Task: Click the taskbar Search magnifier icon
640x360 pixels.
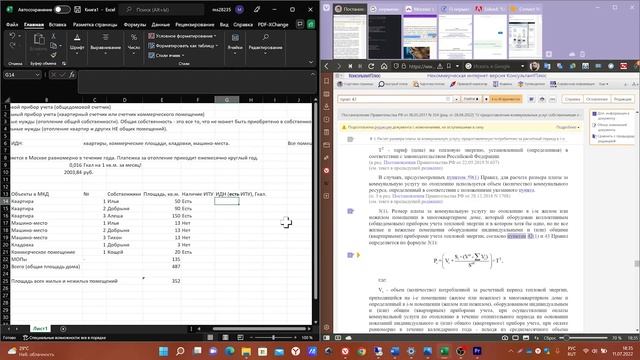Action: click(180, 351)
